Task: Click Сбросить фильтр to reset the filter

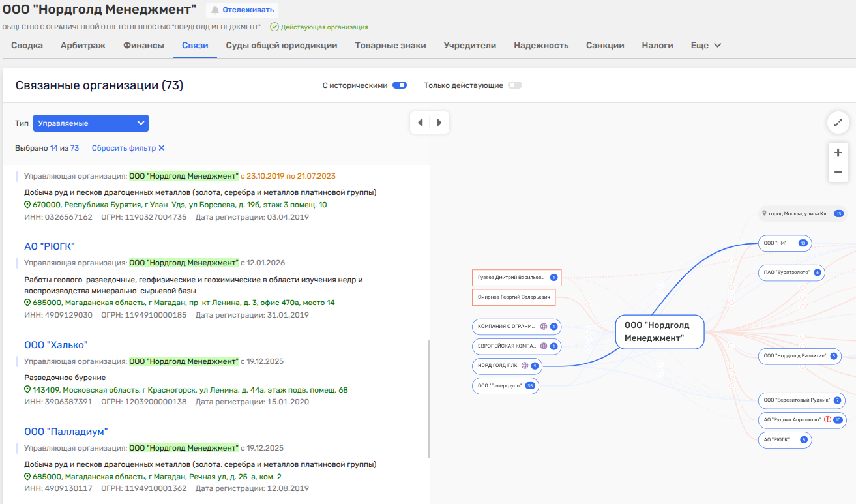Action: point(128,148)
